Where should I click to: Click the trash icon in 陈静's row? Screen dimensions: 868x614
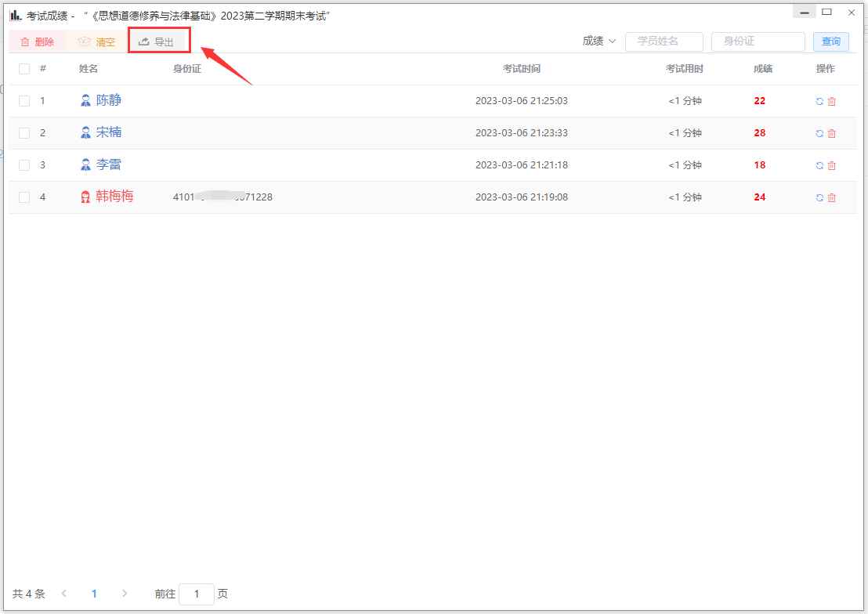(832, 101)
